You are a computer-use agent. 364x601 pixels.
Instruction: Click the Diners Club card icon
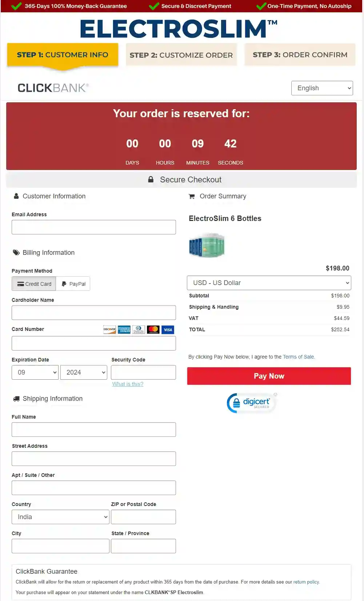point(139,329)
